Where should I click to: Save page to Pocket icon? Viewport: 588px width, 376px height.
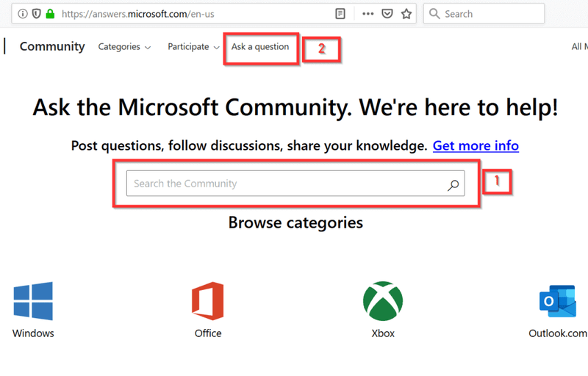click(x=387, y=14)
